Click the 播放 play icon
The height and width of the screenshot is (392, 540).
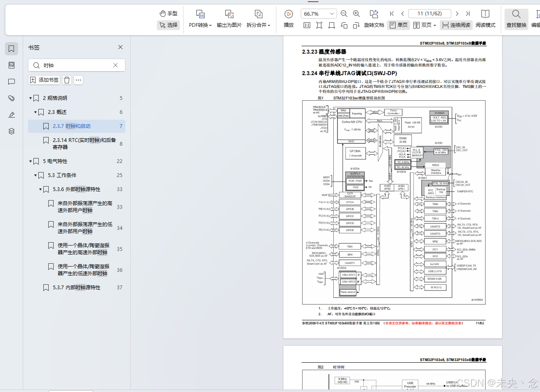[x=289, y=14]
